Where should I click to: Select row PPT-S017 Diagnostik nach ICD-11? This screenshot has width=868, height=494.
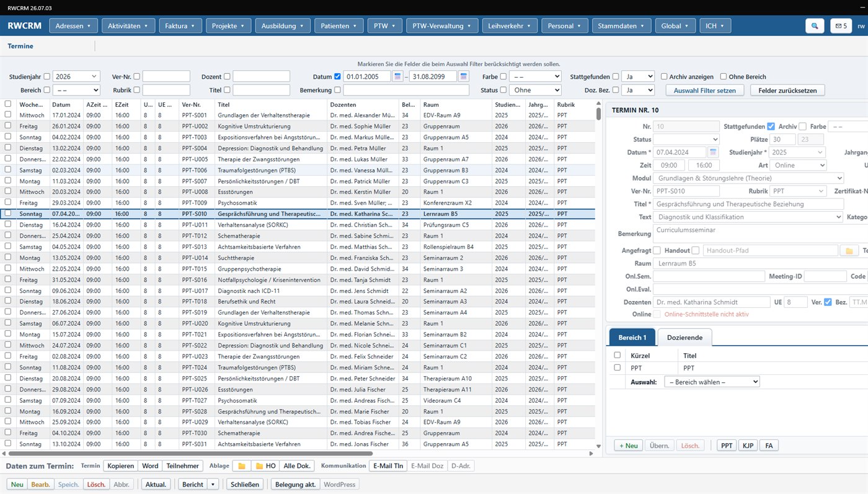[298, 290]
